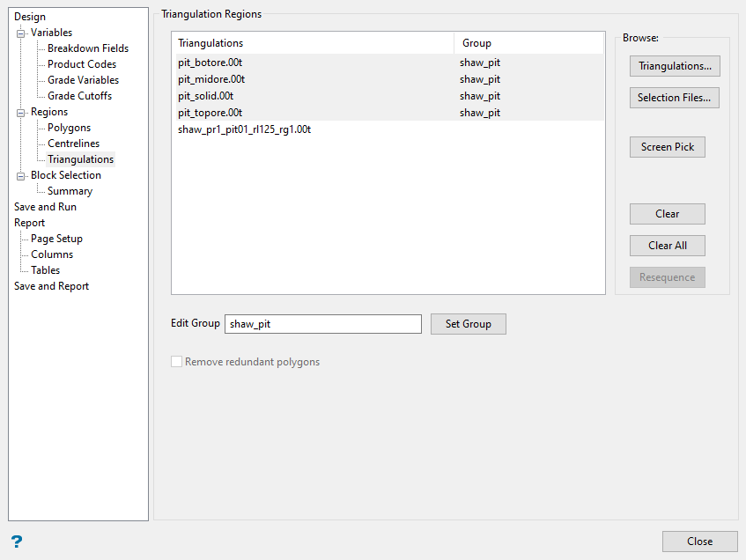Collapse the Block Selection tree node
This screenshot has width=746, height=560.
[x=20, y=176]
